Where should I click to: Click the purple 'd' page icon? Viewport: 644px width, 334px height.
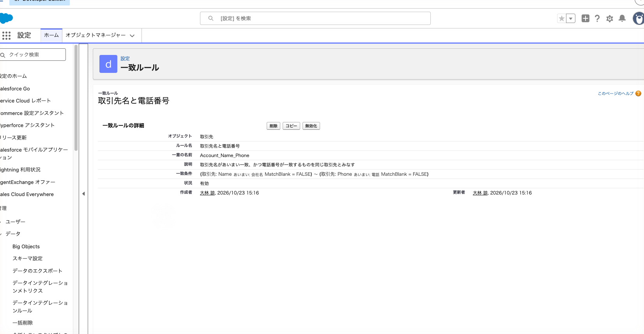coord(108,64)
